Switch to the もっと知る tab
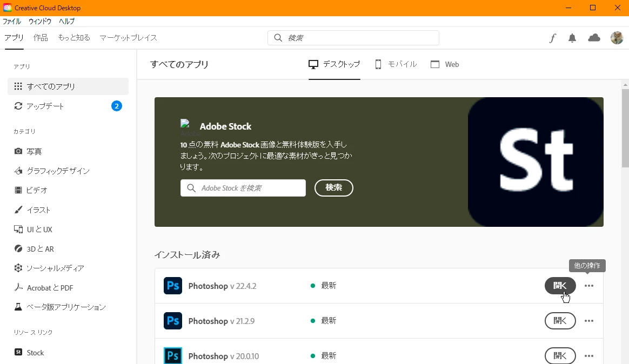 (x=74, y=38)
